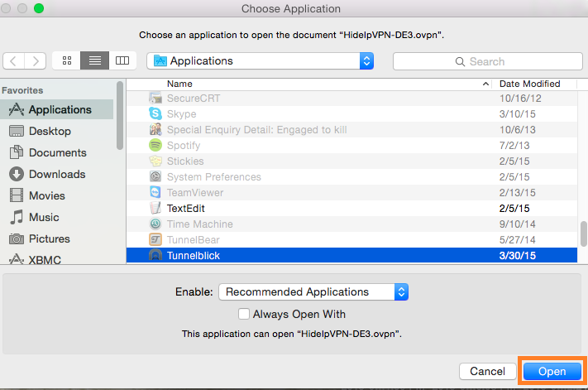Viewport: 588px width, 390px height.
Task: Toggle the sort direction arrow
Action: pyautogui.click(x=485, y=84)
